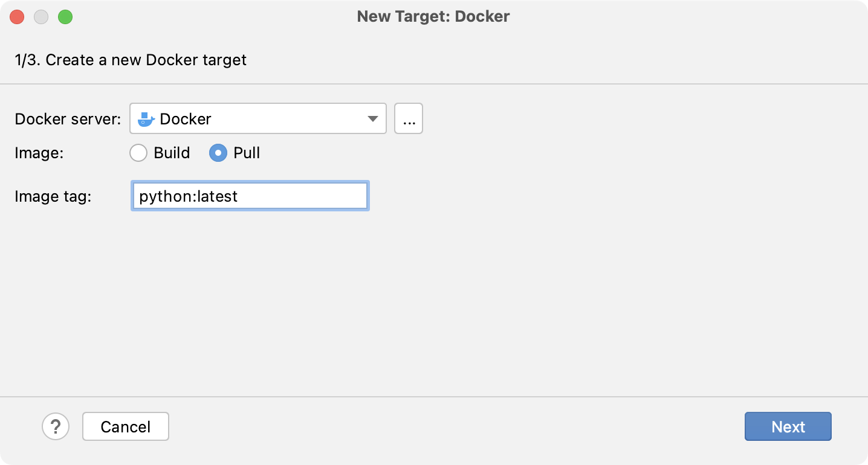Open the Docker server dropdown arrow

click(x=374, y=118)
